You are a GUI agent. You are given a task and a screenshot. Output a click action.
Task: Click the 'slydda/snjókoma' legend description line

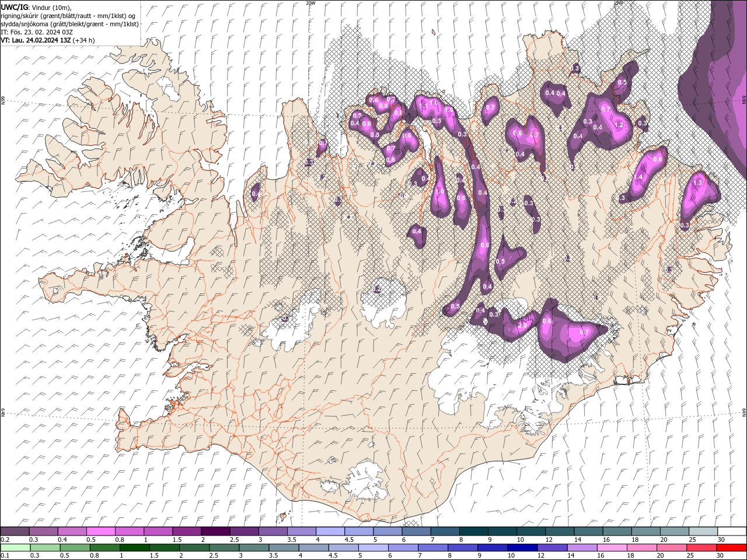[x=69, y=24]
